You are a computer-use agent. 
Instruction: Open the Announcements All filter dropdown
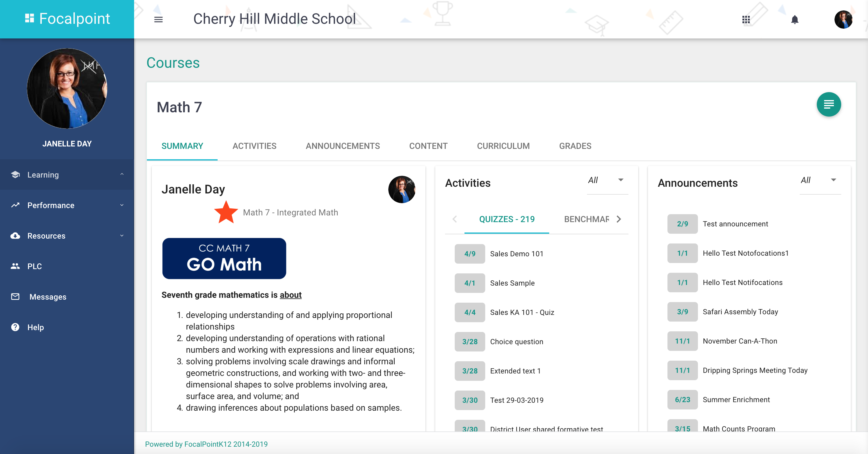point(820,180)
